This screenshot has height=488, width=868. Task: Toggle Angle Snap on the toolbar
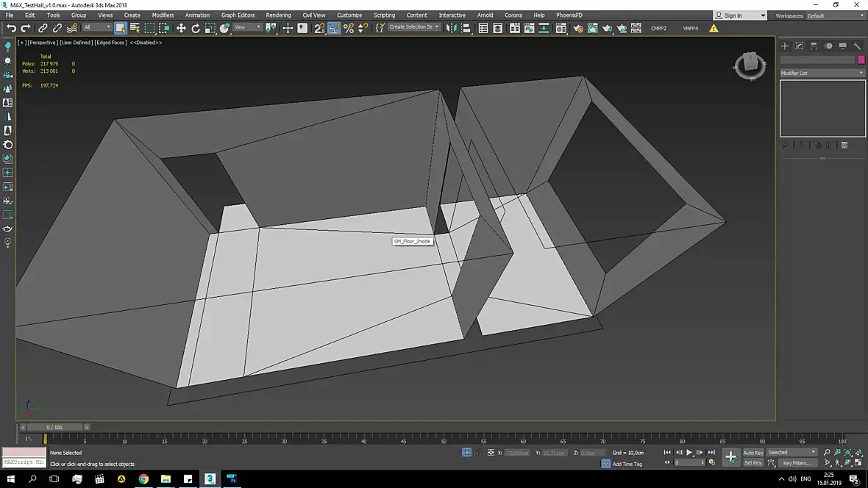coord(334,28)
